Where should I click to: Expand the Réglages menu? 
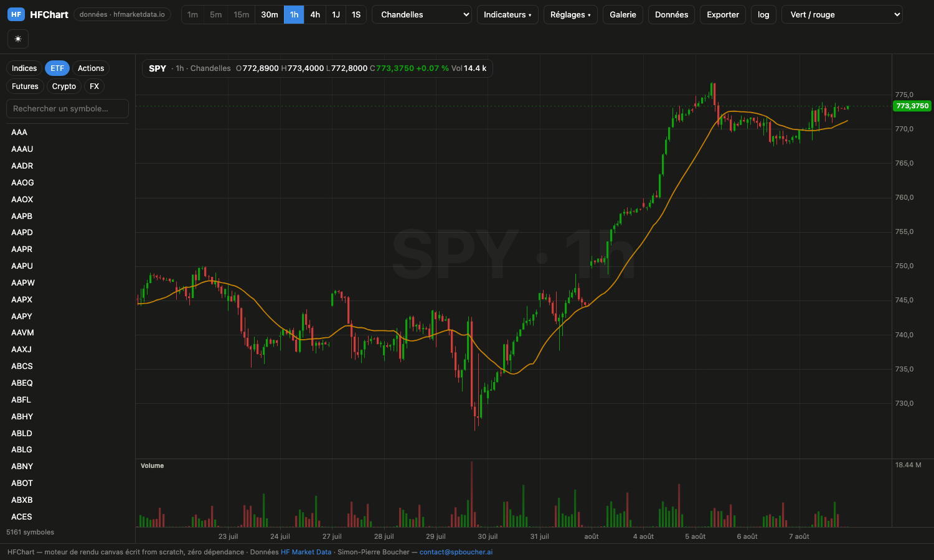coord(570,14)
